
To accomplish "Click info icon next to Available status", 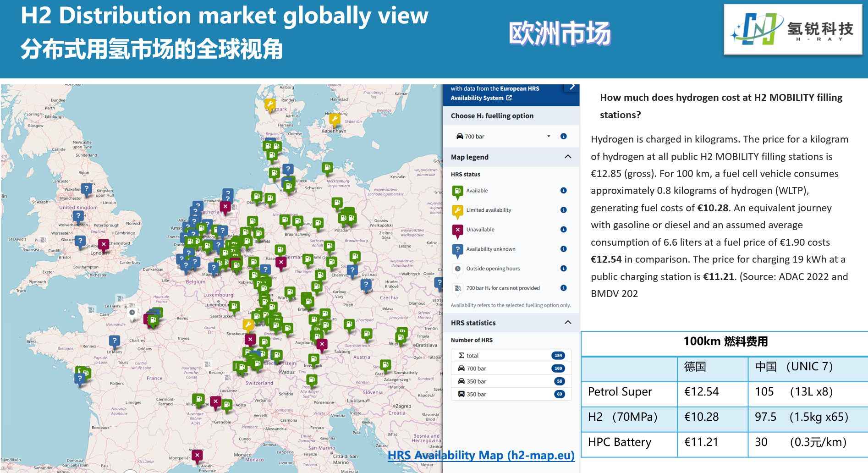I will tap(563, 191).
